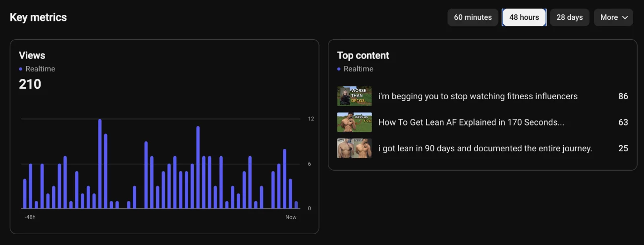Click the 6 y-axis label

pos(309,164)
